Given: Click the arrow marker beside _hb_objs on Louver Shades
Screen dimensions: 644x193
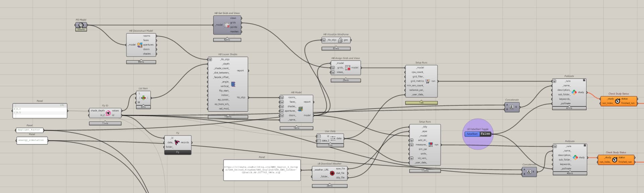Looking at the screenshot, I should tap(210, 59).
